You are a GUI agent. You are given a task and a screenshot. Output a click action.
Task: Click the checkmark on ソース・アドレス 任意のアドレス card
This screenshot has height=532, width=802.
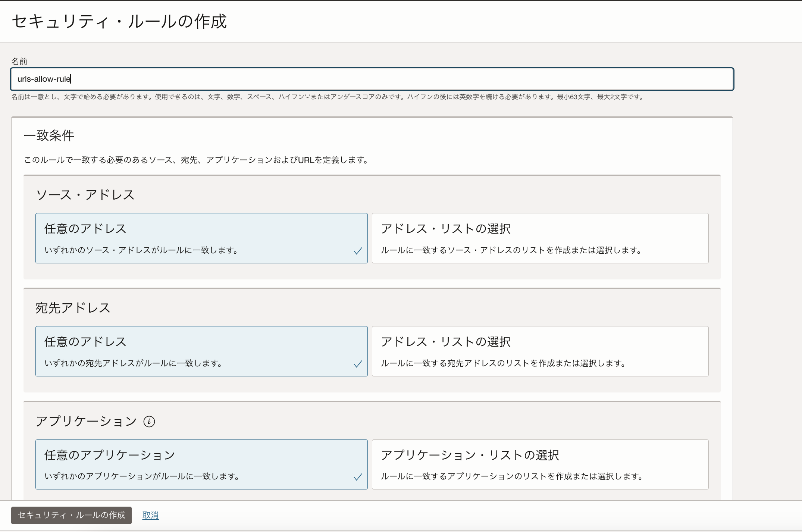coord(358,251)
